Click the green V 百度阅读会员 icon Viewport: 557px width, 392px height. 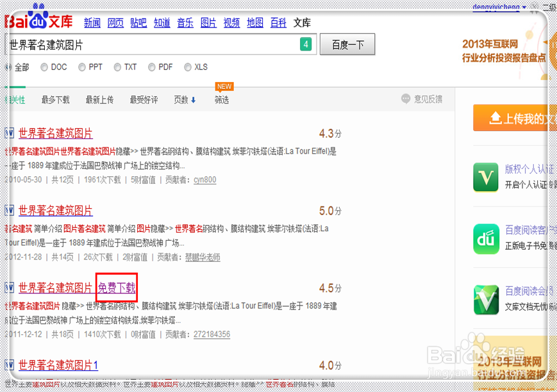click(x=486, y=300)
